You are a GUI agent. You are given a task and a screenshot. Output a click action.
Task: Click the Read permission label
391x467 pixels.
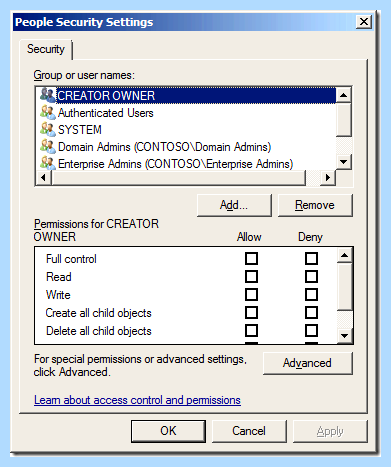pyautogui.click(x=59, y=277)
